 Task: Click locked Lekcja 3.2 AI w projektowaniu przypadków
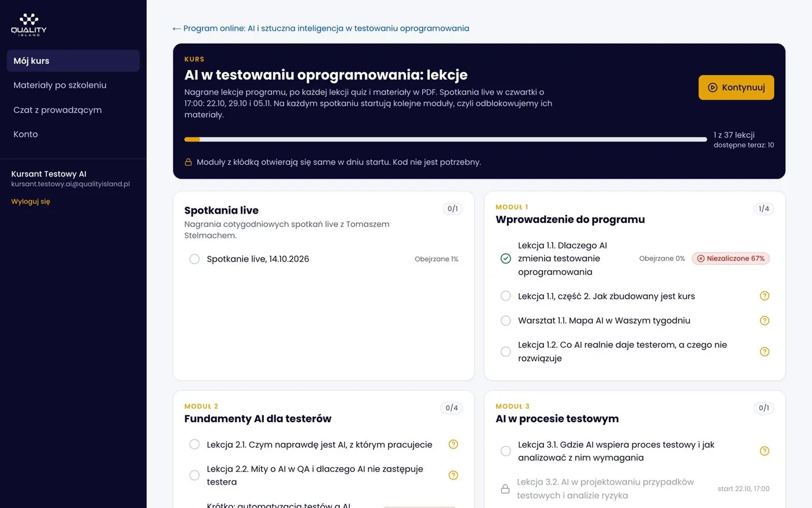tap(606, 489)
